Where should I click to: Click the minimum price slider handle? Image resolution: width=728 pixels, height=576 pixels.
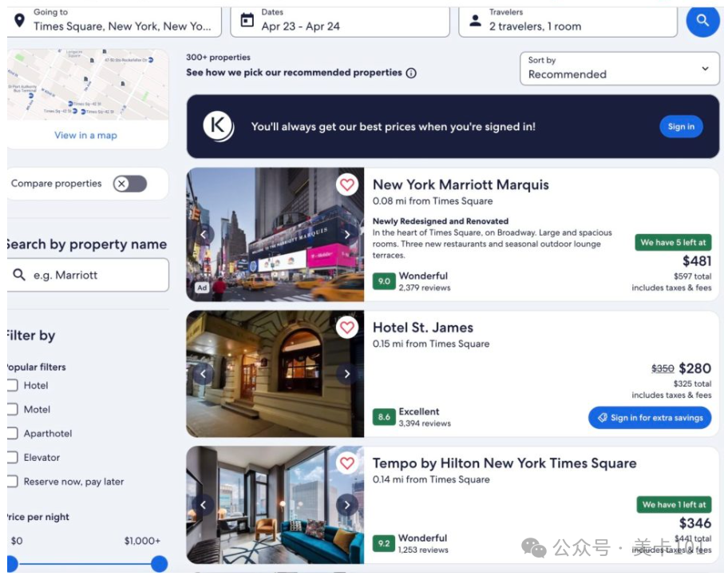point(12,564)
